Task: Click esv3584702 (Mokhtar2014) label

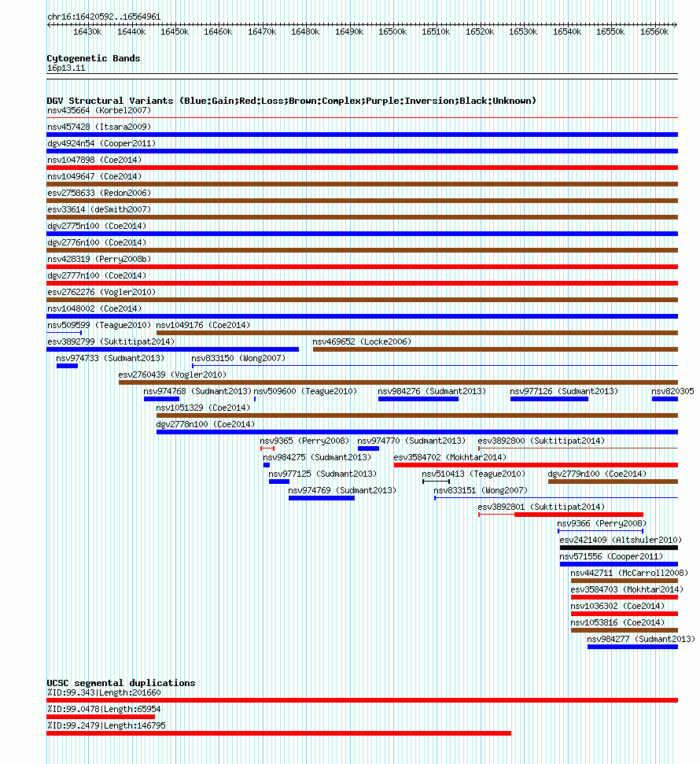Action: coord(450,458)
